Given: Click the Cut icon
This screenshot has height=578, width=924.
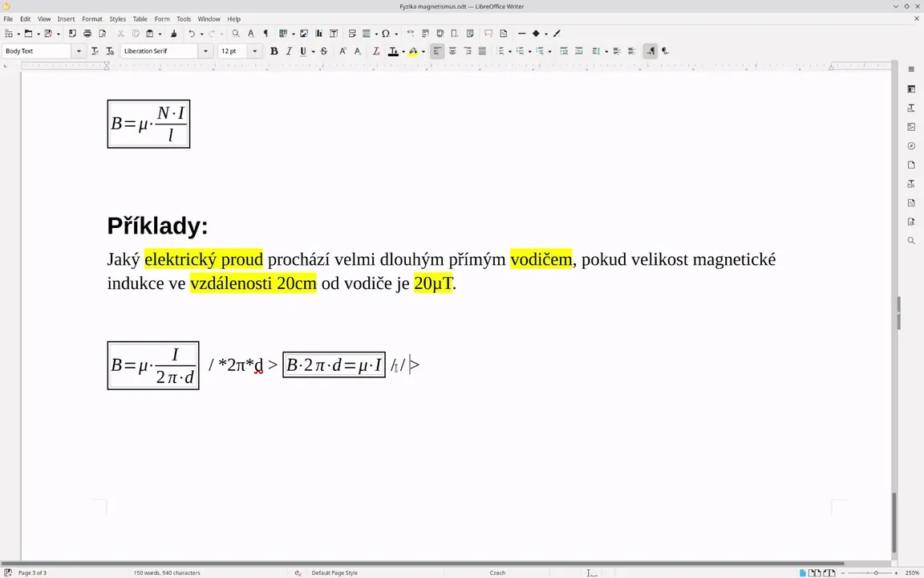Looking at the screenshot, I should [x=120, y=34].
